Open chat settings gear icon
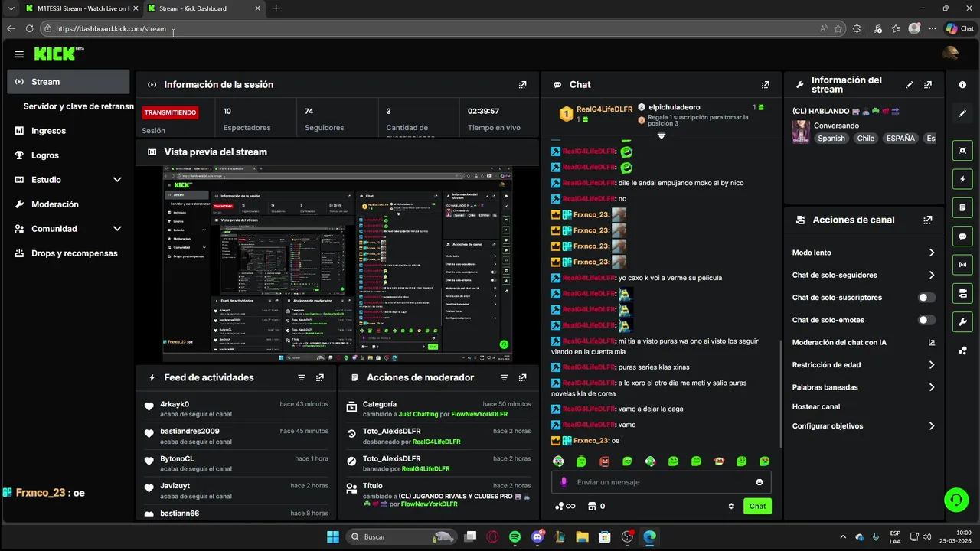The image size is (980, 551). (x=731, y=507)
